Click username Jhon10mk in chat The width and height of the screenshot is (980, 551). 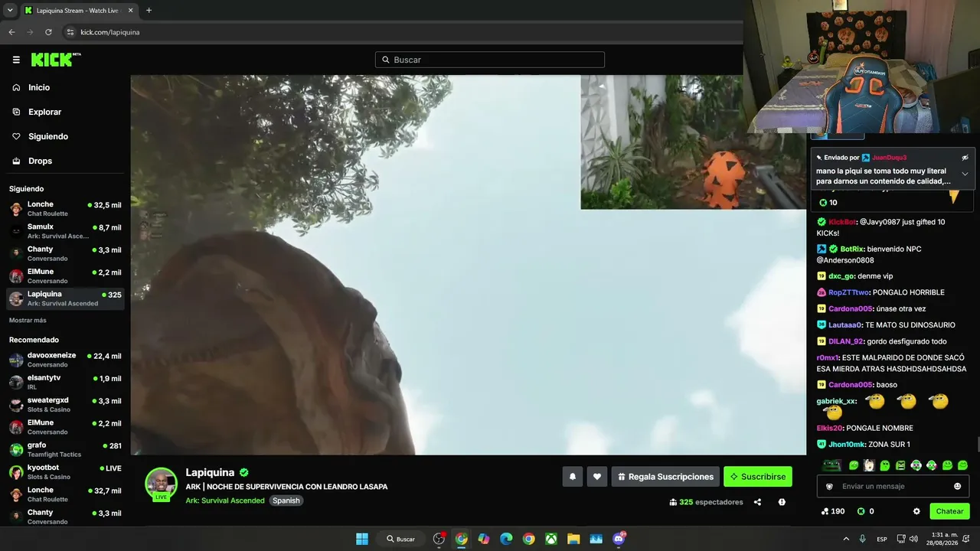(x=846, y=445)
